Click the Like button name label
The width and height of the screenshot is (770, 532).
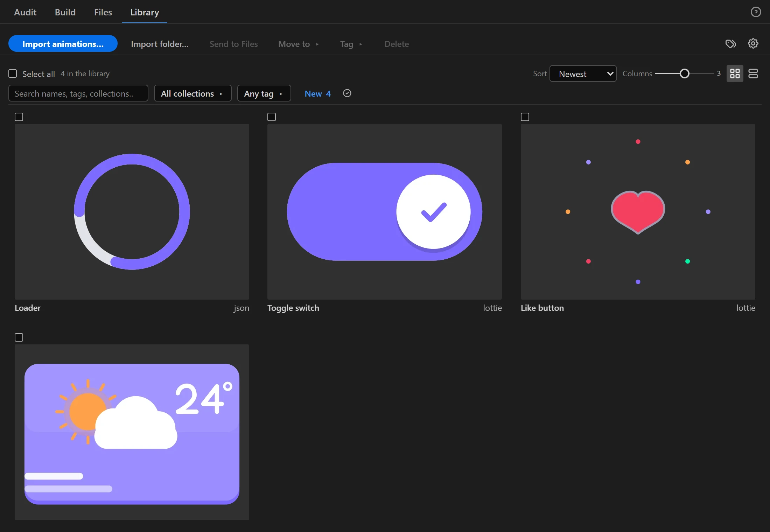[542, 308]
